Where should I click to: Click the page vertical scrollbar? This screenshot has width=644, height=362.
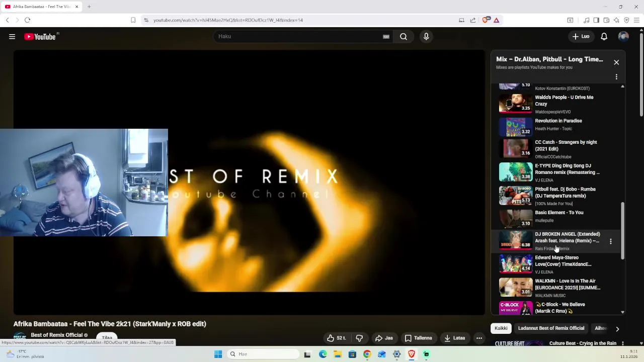[641, 75]
